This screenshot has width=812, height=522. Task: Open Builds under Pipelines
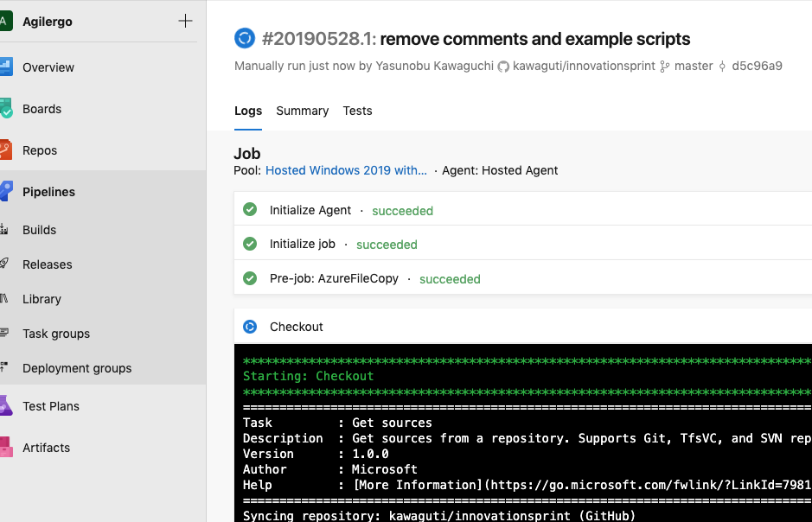coord(40,230)
